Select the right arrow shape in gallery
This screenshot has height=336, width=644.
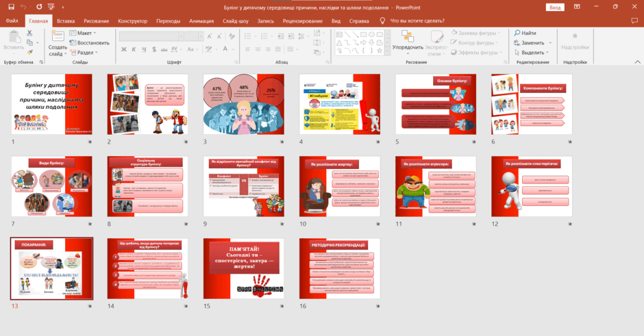coord(364,42)
